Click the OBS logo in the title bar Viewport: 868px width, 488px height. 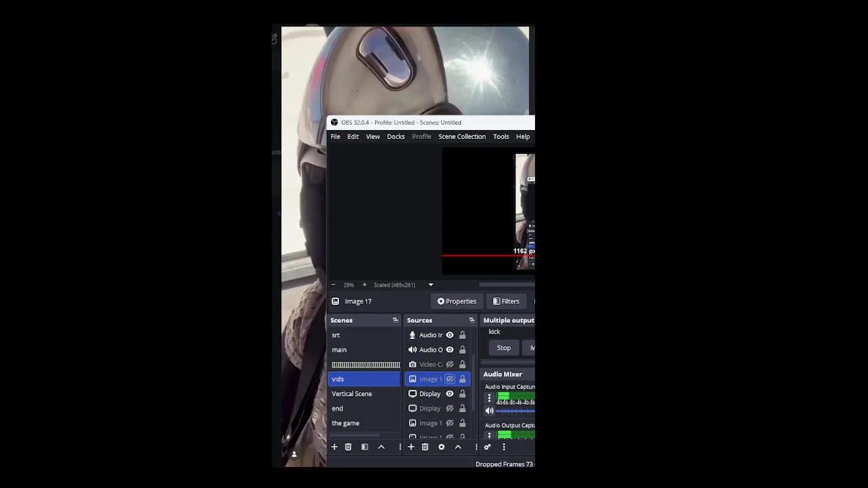(x=334, y=122)
